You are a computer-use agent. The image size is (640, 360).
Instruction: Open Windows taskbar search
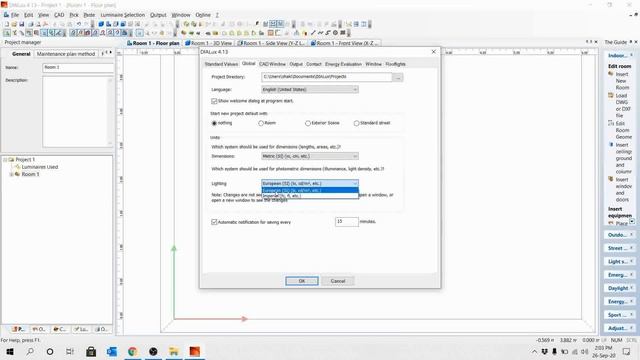30,351
